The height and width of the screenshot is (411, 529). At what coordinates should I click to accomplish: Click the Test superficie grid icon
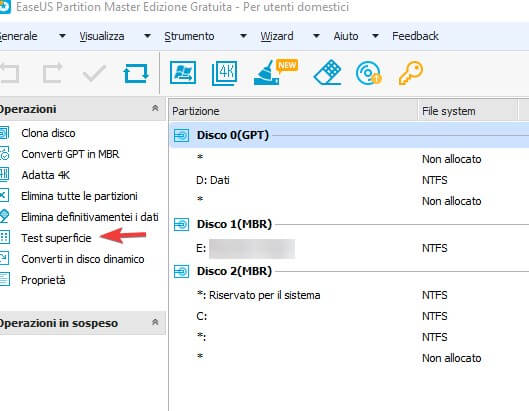click(x=5, y=238)
